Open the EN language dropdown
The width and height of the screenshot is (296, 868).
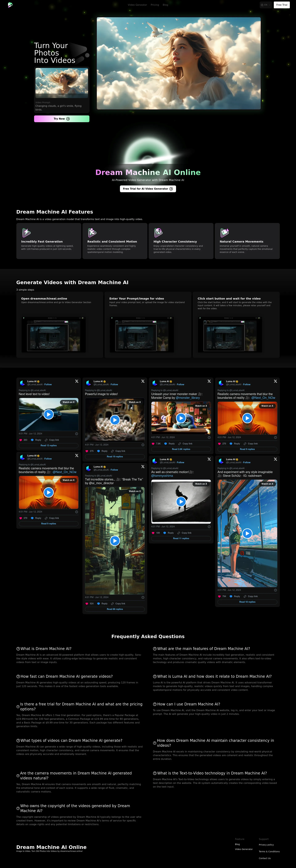266,5
